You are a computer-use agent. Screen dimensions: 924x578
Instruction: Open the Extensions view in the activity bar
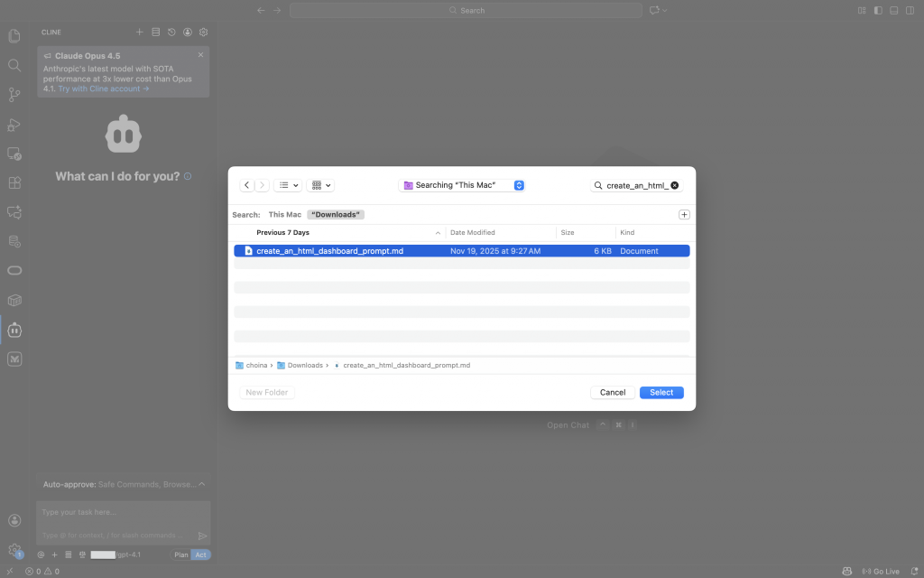[x=14, y=182]
